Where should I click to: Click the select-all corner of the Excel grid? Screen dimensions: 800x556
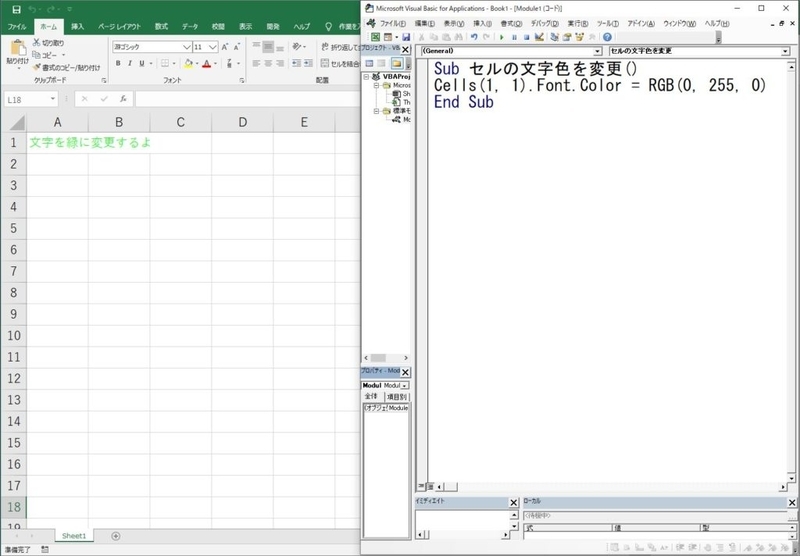(16, 122)
